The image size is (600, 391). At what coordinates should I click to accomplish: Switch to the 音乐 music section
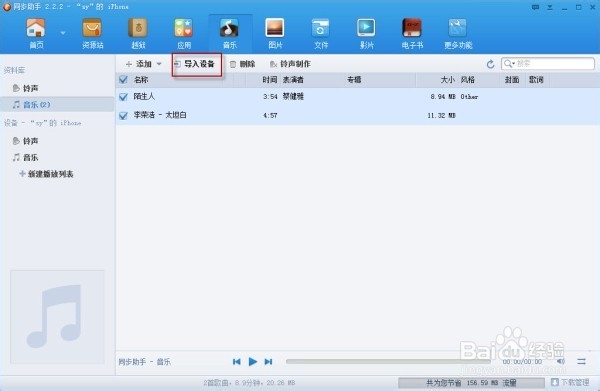pos(230,34)
